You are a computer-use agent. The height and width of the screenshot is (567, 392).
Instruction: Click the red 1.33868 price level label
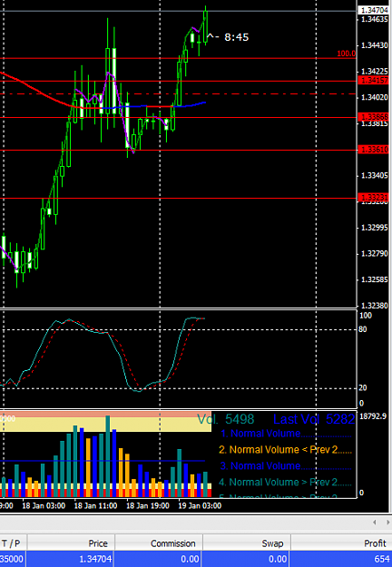373,117
